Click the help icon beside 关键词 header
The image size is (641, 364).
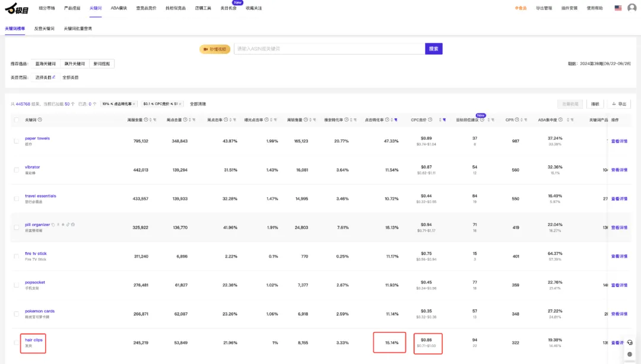click(x=40, y=120)
